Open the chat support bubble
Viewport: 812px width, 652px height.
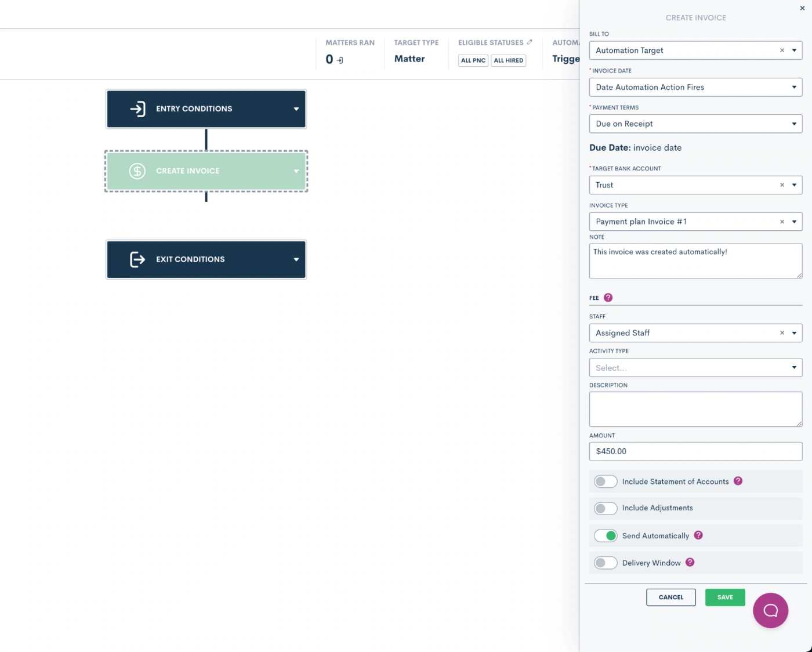[770, 610]
